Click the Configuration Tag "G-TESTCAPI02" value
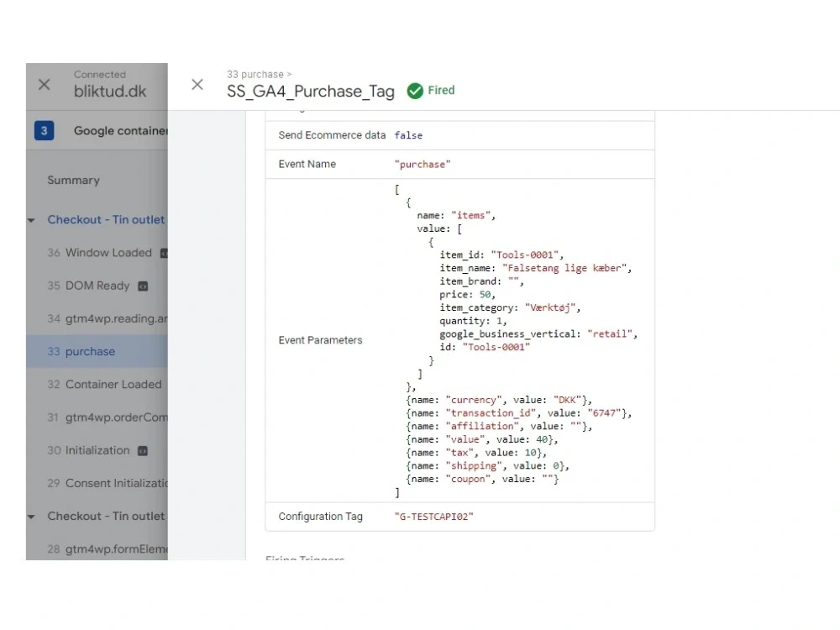Viewport: 840px width, 630px height. coord(434,517)
